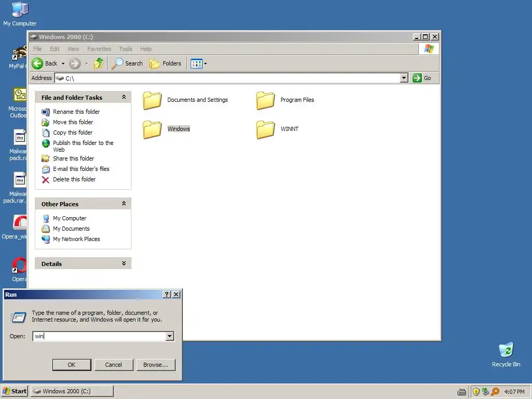Screen dimensions: 532x399
Task: Open the View menu
Action: coord(73,49)
